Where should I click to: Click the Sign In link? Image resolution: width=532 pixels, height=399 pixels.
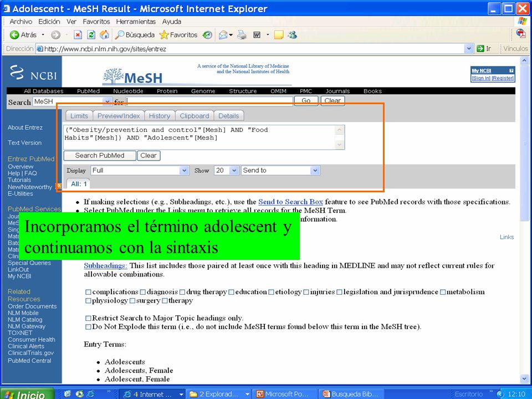click(481, 78)
